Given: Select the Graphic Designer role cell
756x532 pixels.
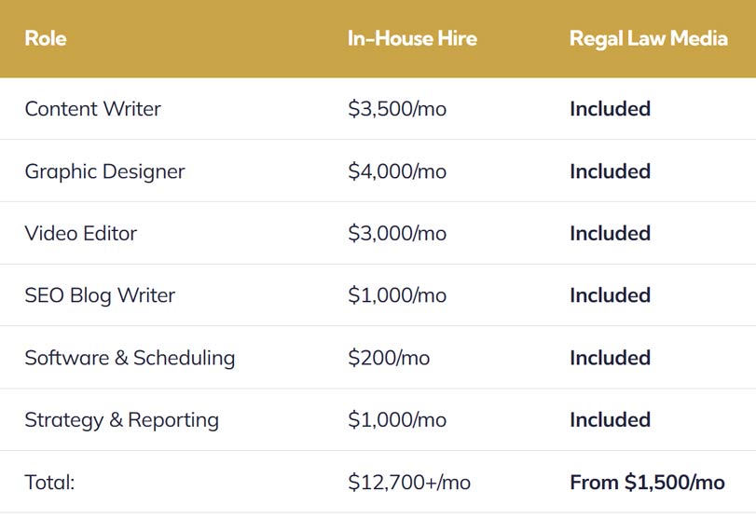Looking at the screenshot, I should (x=105, y=171).
